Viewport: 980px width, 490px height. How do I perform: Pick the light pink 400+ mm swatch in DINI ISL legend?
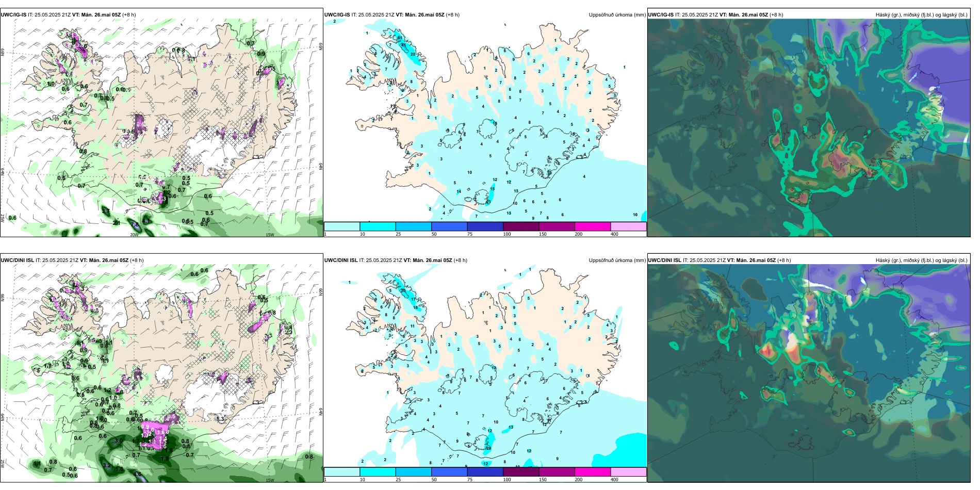point(629,472)
